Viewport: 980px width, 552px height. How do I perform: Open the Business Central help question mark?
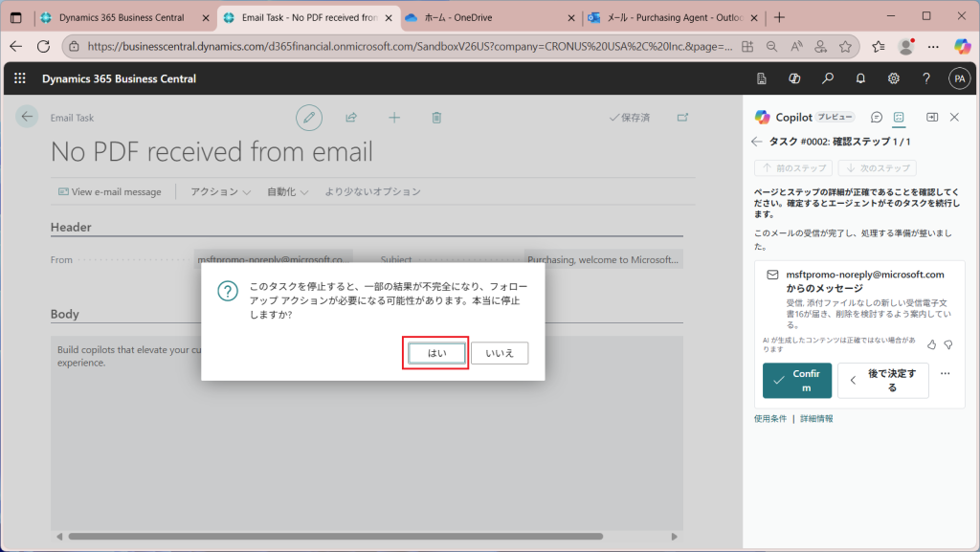tap(926, 78)
